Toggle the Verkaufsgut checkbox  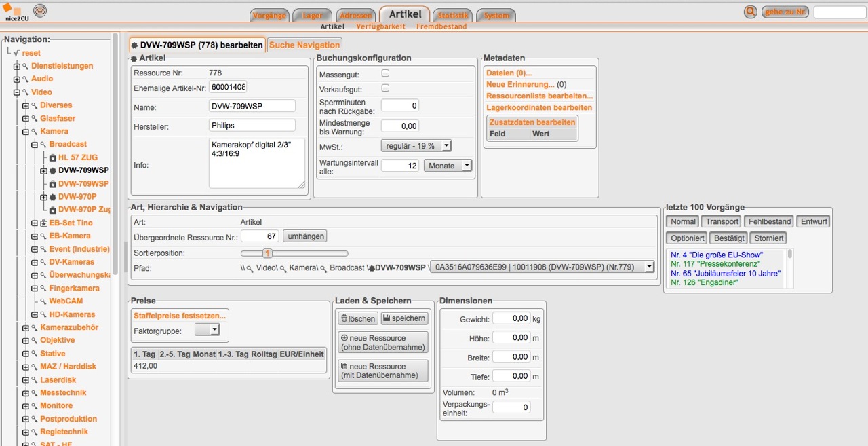point(385,88)
